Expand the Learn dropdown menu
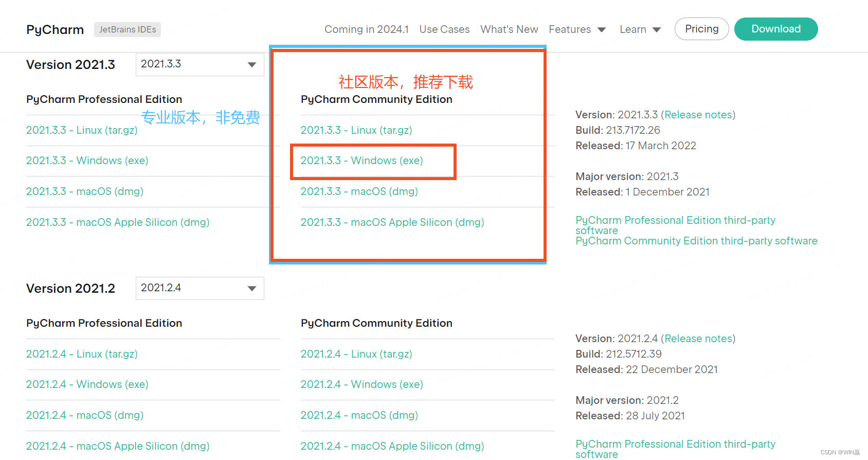The image size is (868, 460). point(640,29)
